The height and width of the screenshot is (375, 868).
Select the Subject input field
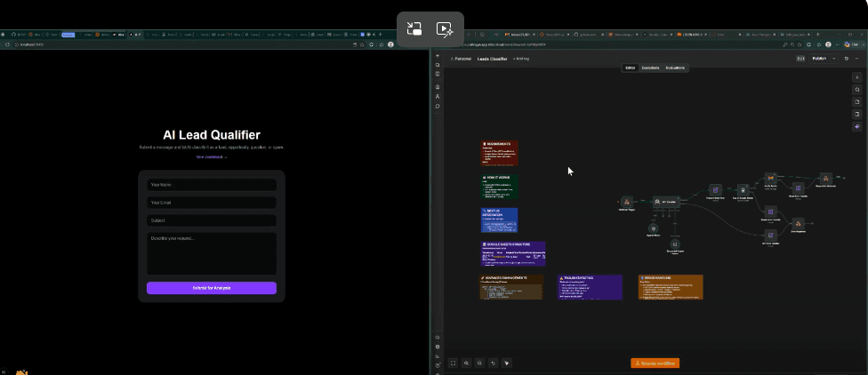coord(212,220)
